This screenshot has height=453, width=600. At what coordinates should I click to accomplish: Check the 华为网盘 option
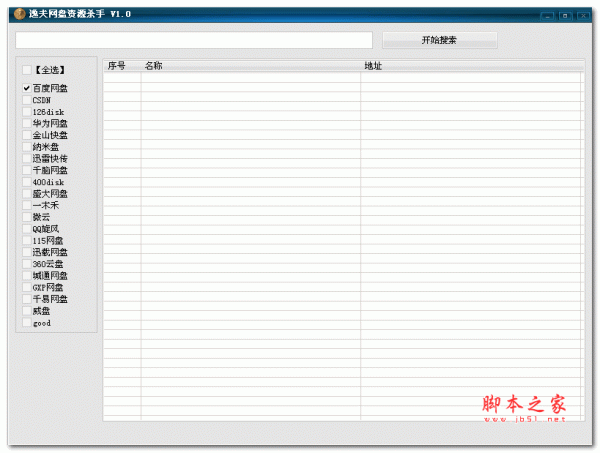point(26,123)
